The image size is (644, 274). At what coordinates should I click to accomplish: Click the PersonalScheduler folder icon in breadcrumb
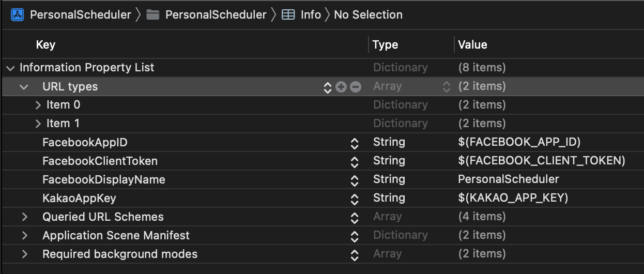point(152,14)
